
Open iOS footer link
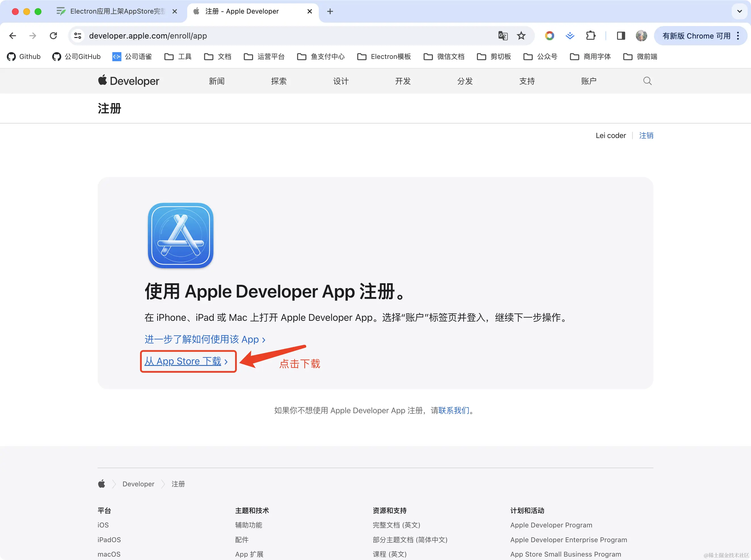(103, 525)
